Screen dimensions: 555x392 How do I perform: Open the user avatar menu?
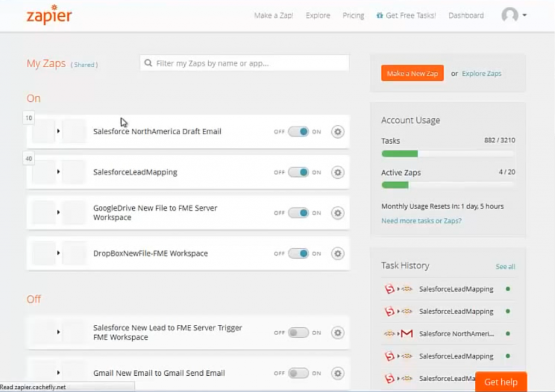coord(509,15)
